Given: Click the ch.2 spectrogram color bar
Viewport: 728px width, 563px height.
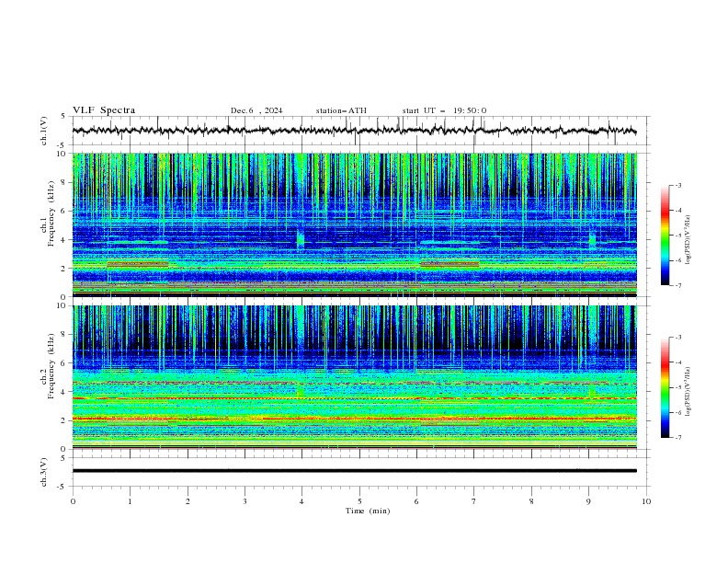Looking at the screenshot, I should click(665, 387).
